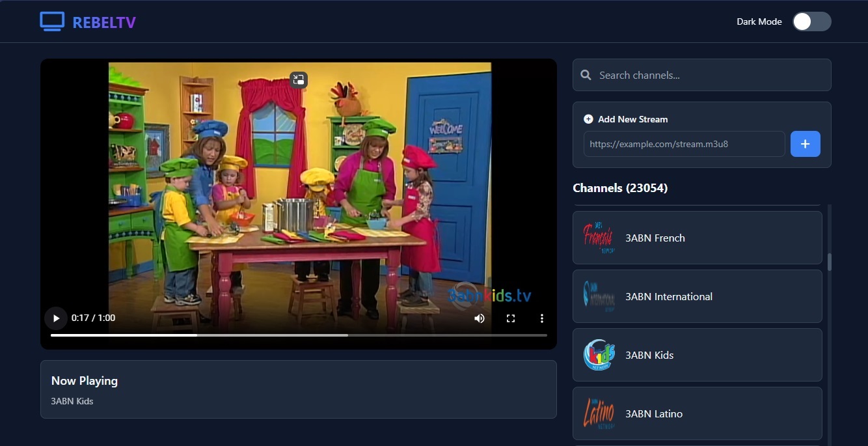Activate picture-in-picture mode
Screen dimensions: 868x446
[299, 79]
